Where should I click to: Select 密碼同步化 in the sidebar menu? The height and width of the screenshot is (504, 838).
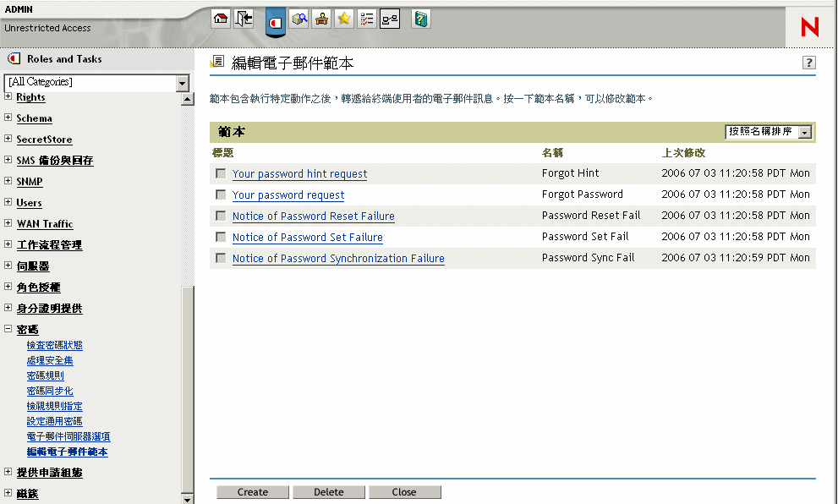point(50,391)
